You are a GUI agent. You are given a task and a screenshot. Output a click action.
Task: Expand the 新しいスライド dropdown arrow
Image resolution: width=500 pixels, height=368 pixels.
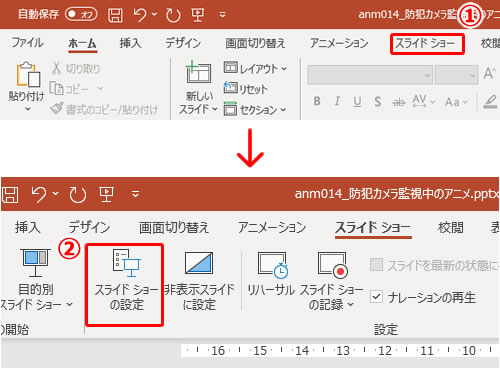click(x=215, y=109)
